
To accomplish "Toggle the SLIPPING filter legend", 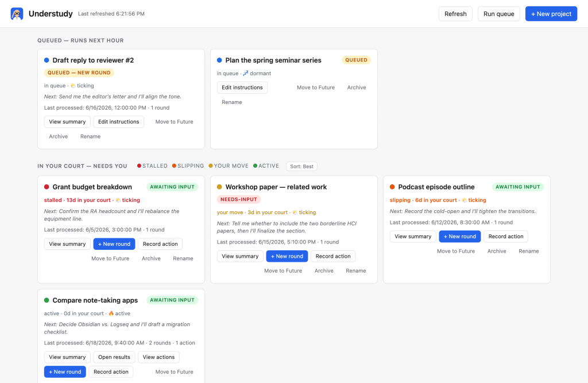I will pyautogui.click(x=188, y=166).
